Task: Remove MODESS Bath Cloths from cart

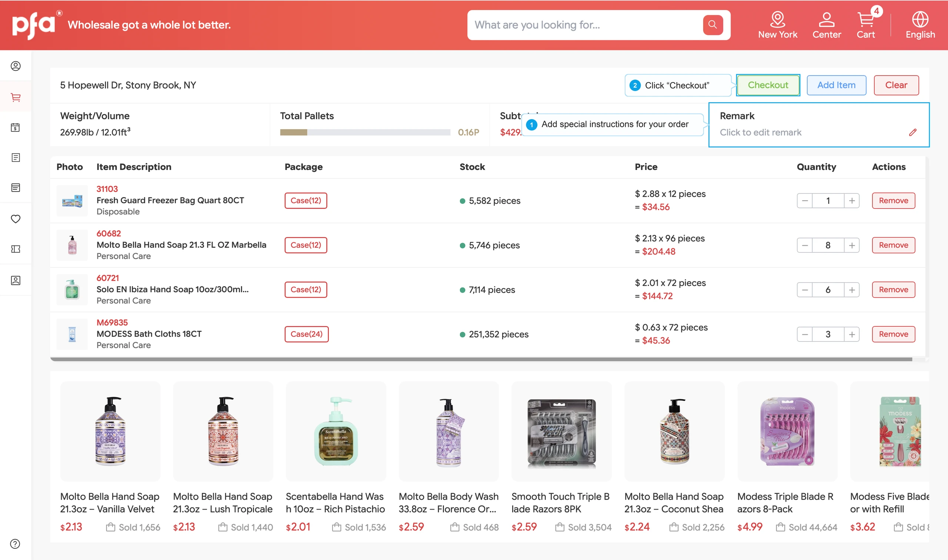Action: tap(893, 334)
